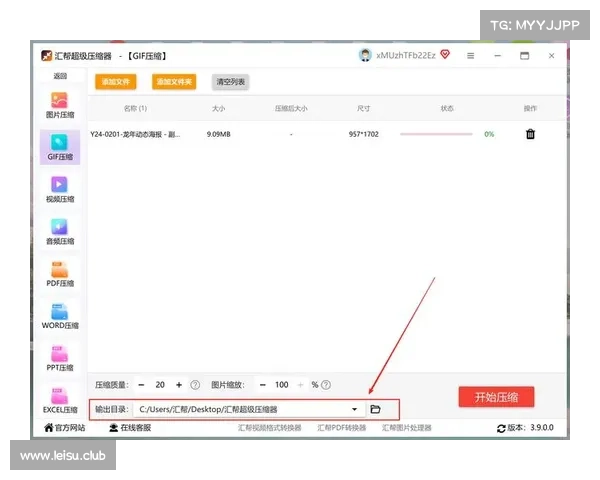The width and height of the screenshot is (600, 480).
Task: Clear the list with 清空列表
Action: (230, 82)
